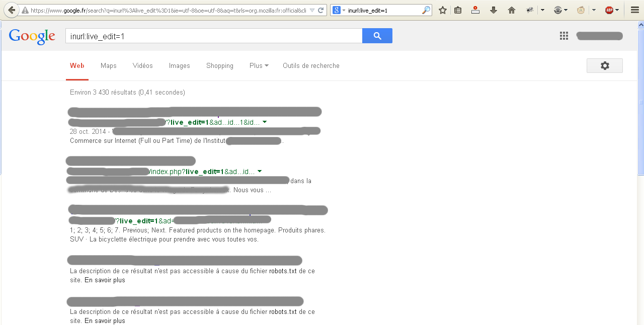The height and width of the screenshot is (325, 644).
Task: Click the redacted account name button
Action: (x=600, y=36)
